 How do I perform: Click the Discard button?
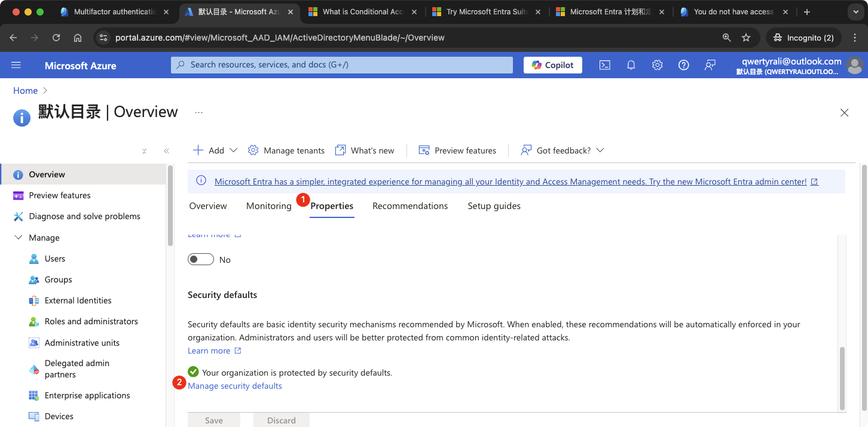tap(282, 420)
